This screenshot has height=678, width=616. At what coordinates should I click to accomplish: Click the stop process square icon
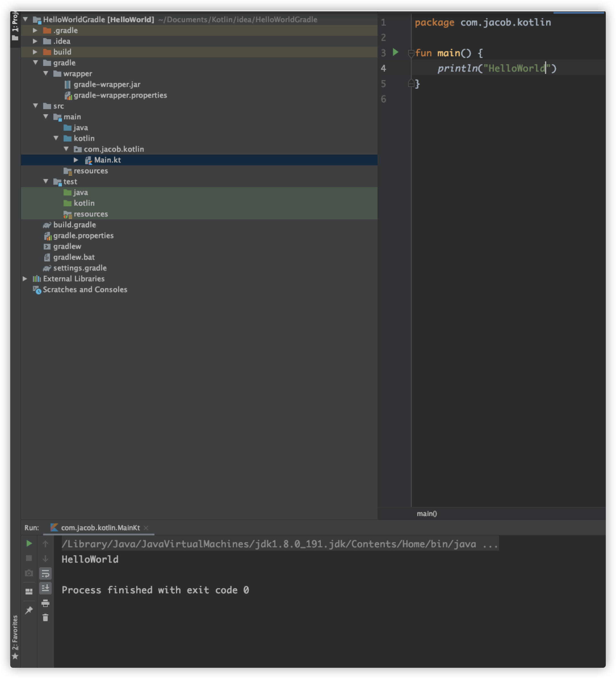[29, 558]
